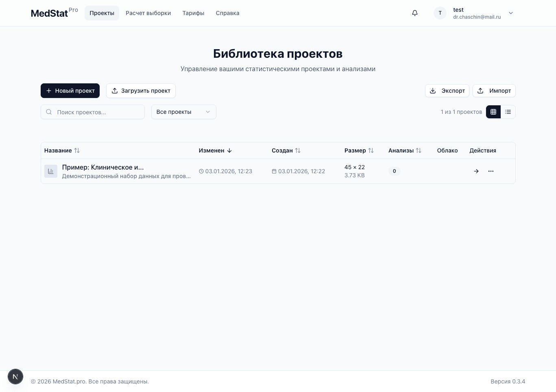Click the file size 3.73 KB
The height and width of the screenshot is (392, 556).
[355, 175]
